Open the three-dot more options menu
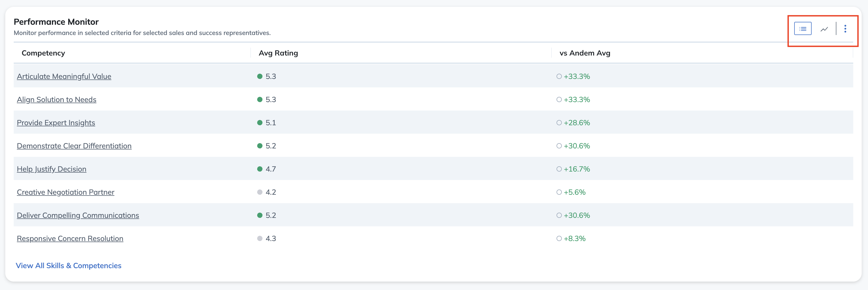 [x=845, y=29]
